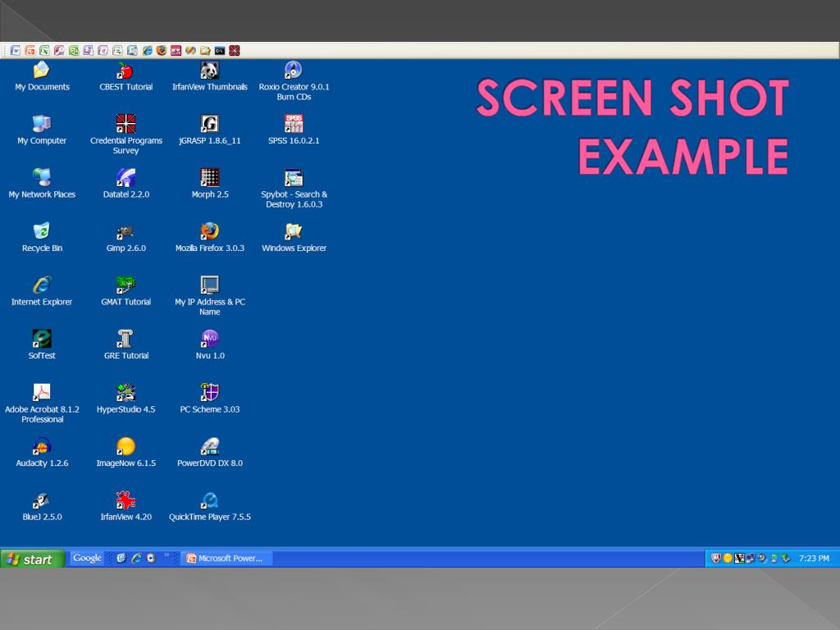Open the command prompt shortcut in top bar
840x630 pixels.
[x=220, y=50]
